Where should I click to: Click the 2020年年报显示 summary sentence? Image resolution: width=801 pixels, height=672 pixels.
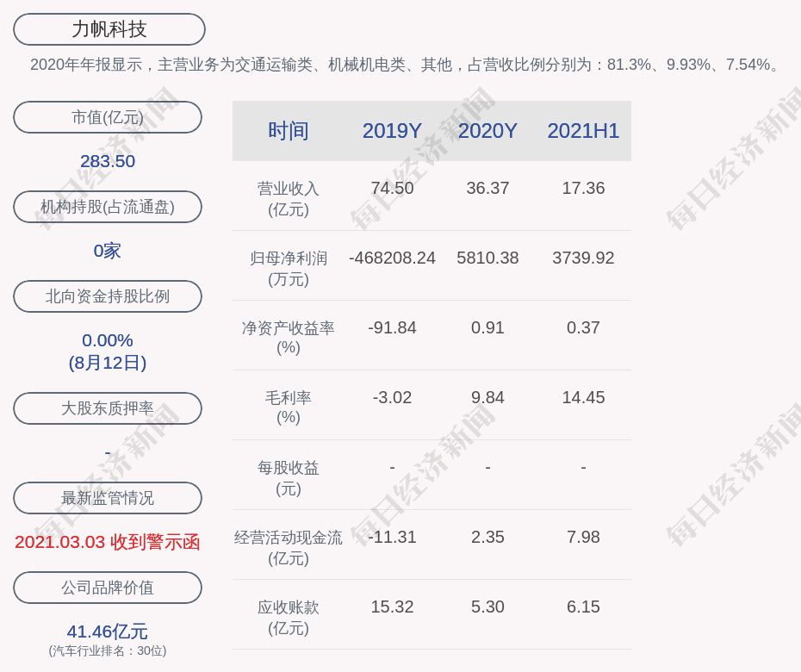coord(405,65)
